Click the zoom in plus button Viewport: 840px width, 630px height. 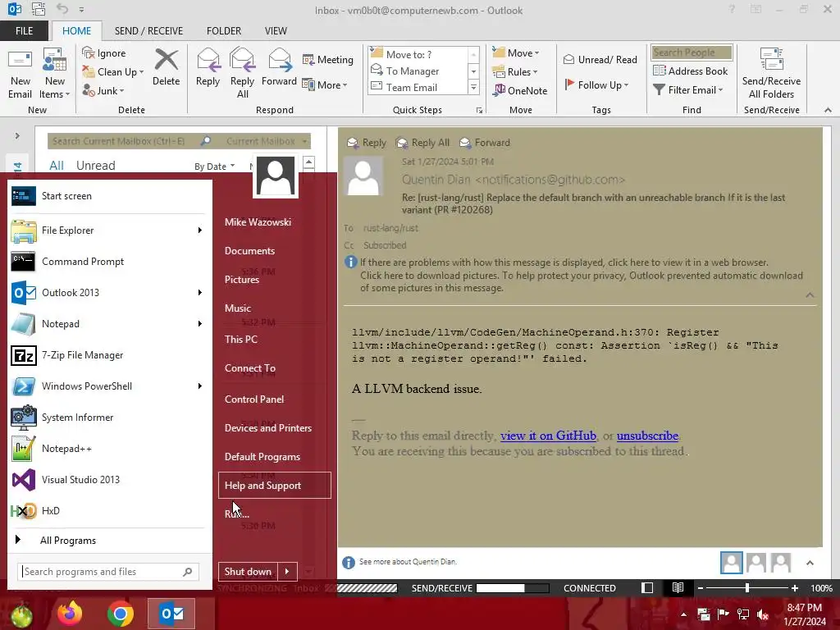pos(795,587)
